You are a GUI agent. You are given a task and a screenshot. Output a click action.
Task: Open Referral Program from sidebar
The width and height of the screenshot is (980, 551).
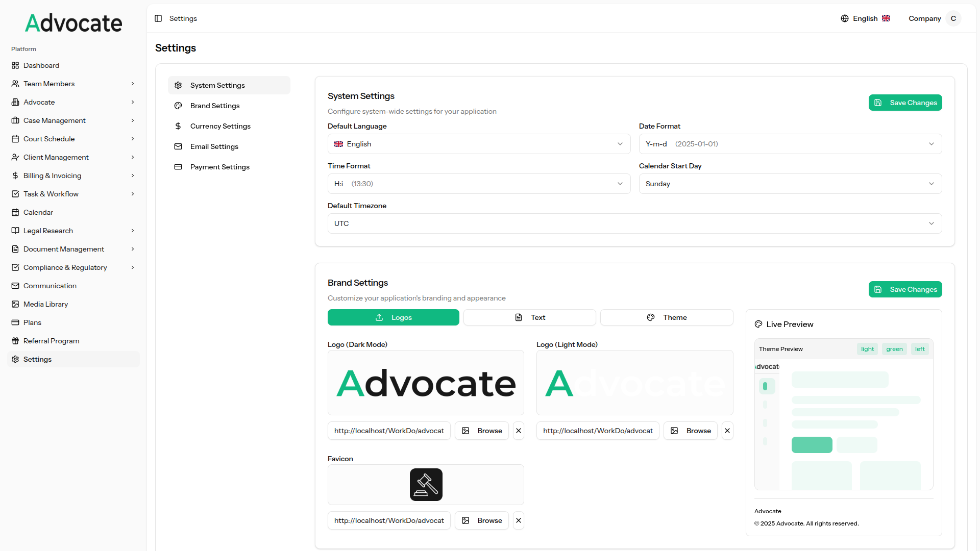[x=51, y=341]
